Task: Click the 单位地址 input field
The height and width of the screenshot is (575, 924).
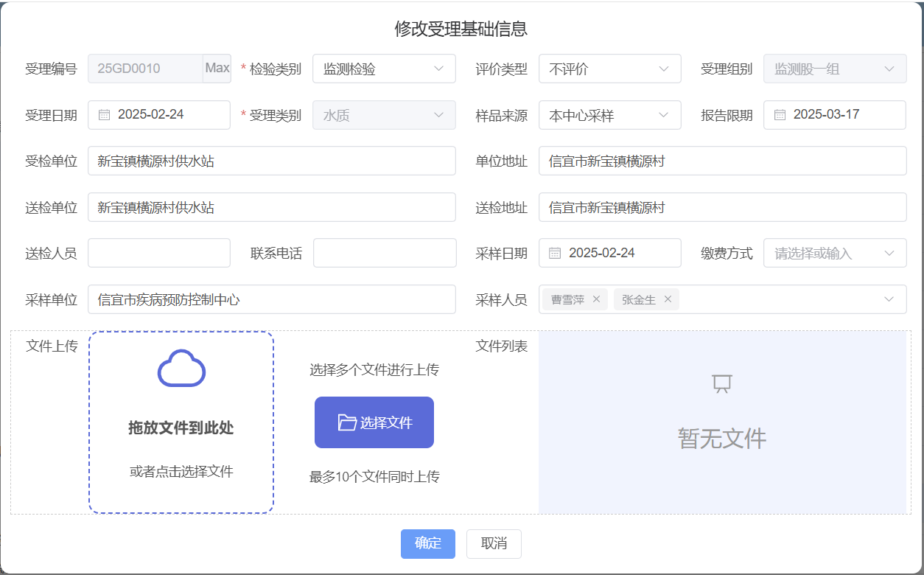Action: tap(723, 161)
